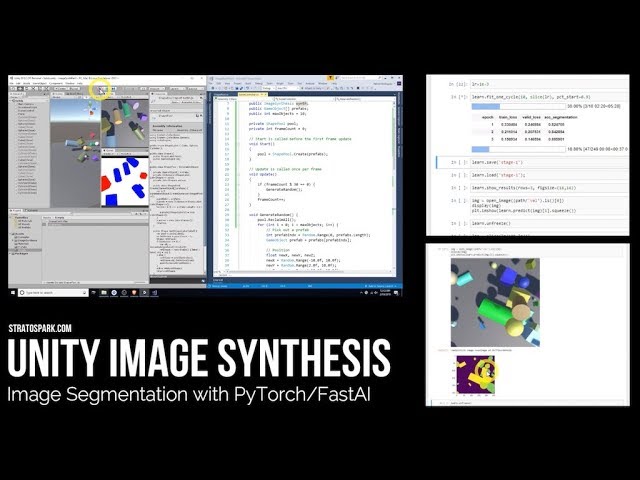The image size is (640, 480).
Task: Open the Action Center notification icon
Action: 396,293
